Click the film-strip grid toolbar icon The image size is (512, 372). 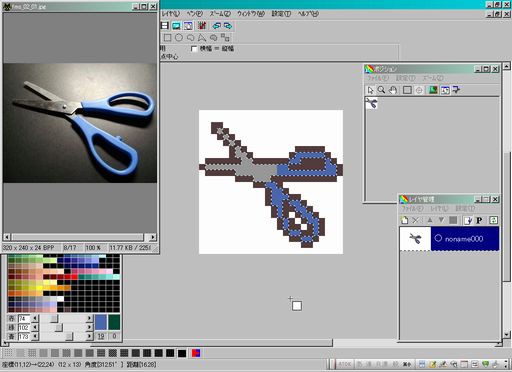pyautogui.click(x=165, y=26)
